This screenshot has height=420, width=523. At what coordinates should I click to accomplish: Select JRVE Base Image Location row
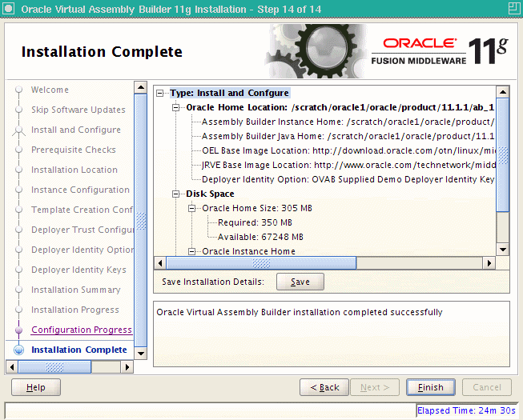(348, 165)
